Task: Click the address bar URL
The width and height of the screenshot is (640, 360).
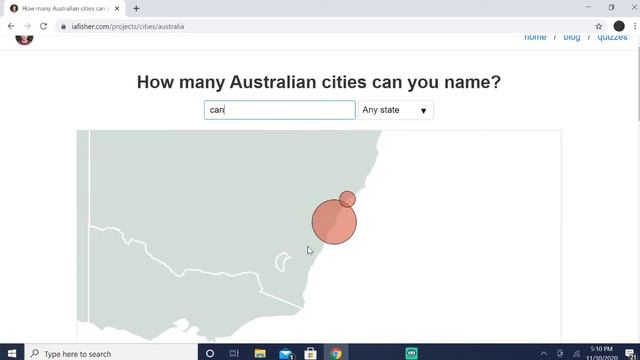Action: [127, 27]
